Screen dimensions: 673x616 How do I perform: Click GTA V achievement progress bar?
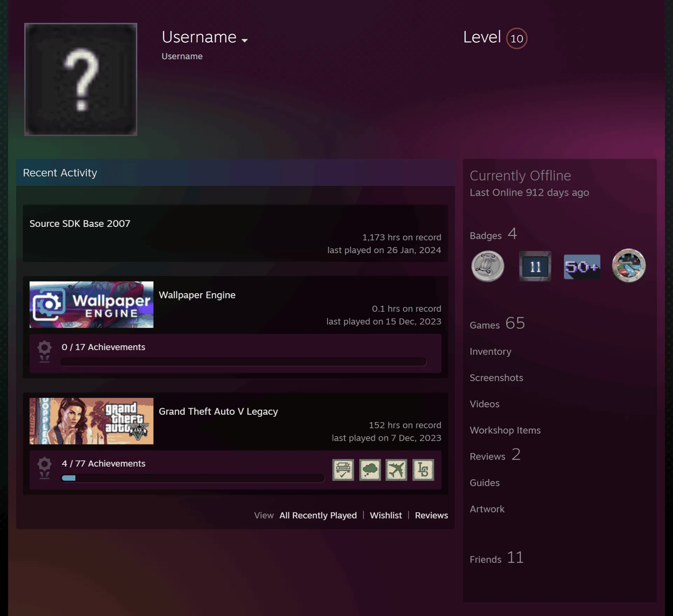(193, 478)
